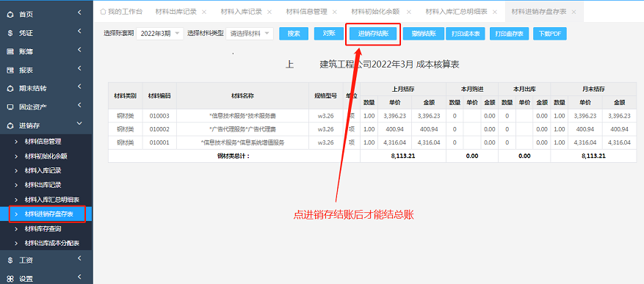644x284 pixels.
Task: Expand the 期末结转 menu chevron
Action: pyautogui.click(x=79, y=87)
